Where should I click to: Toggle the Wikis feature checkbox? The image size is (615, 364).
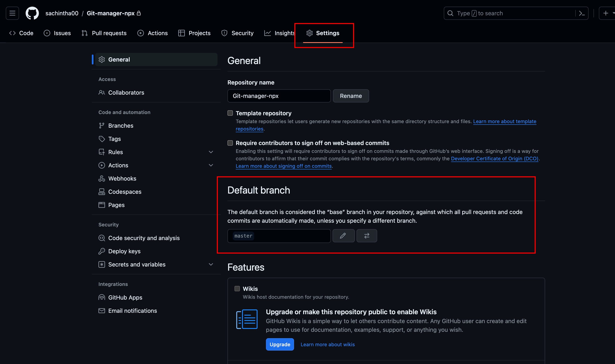pos(237,289)
